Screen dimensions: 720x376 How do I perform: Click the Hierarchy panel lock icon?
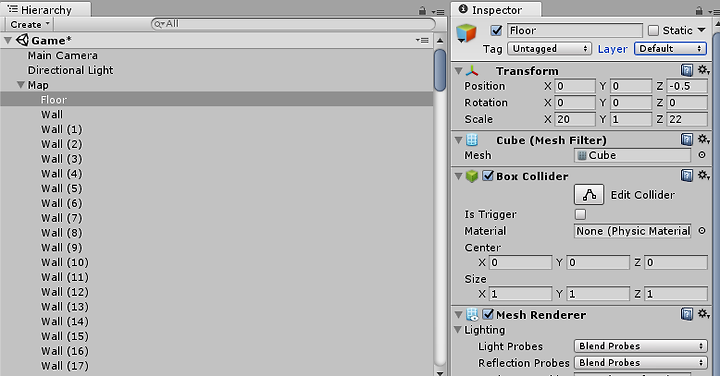coord(422,11)
